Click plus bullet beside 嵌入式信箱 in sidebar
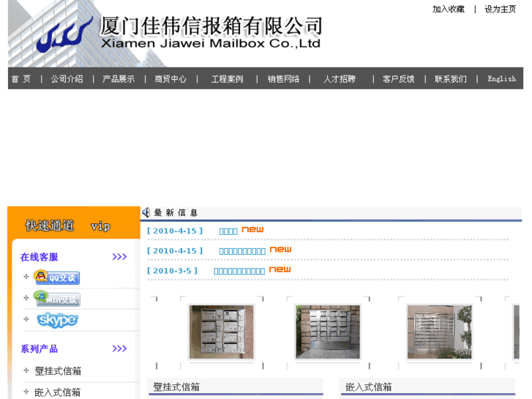The height and width of the screenshot is (399, 532). coord(26,392)
